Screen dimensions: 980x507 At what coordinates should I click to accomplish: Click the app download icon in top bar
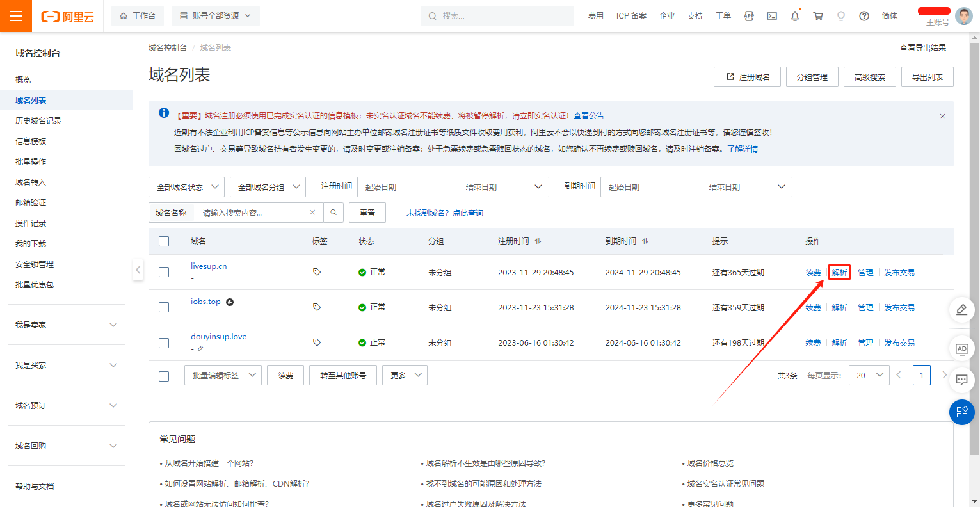749,16
